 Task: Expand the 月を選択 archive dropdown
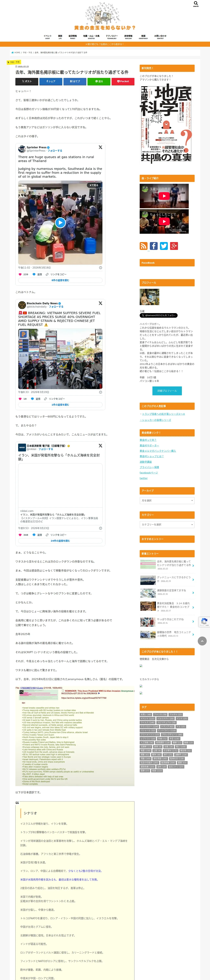click(x=167, y=500)
